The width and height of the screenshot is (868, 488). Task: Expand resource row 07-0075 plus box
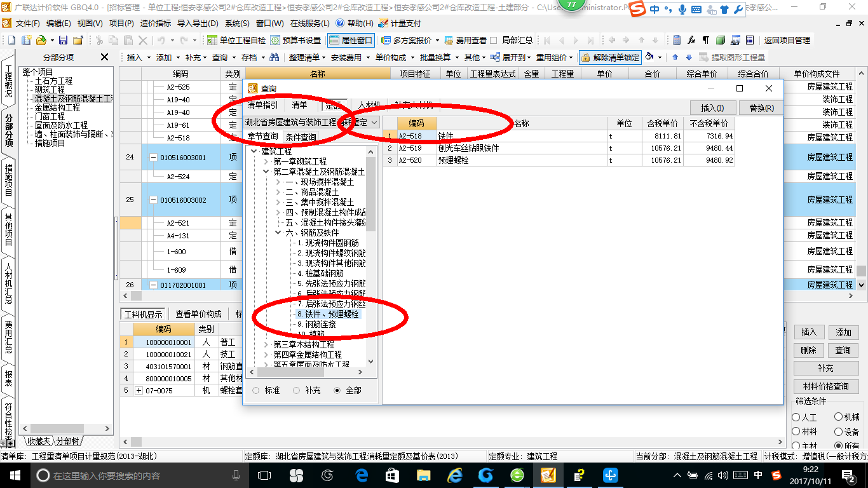(139, 391)
